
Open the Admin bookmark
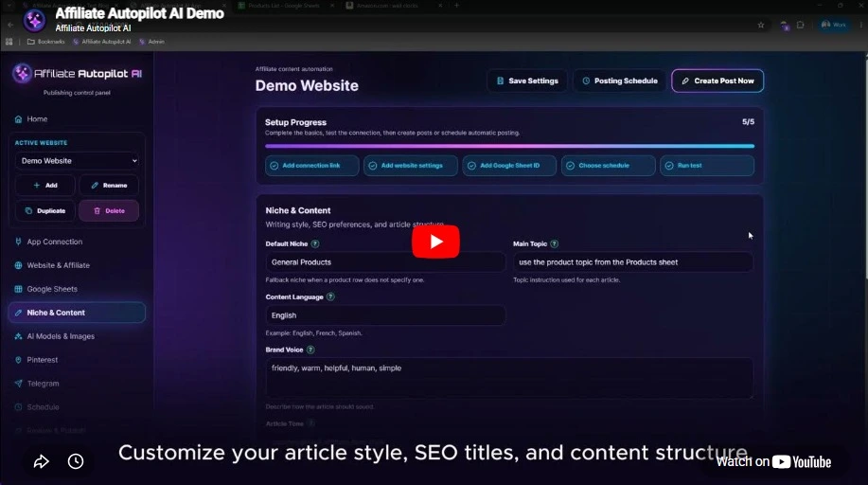click(151, 42)
